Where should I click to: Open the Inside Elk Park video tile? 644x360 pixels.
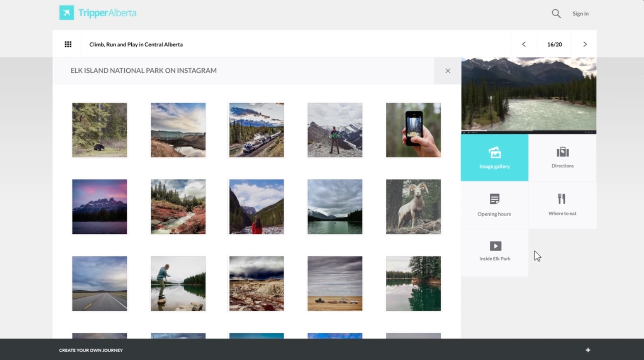[494, 252]
